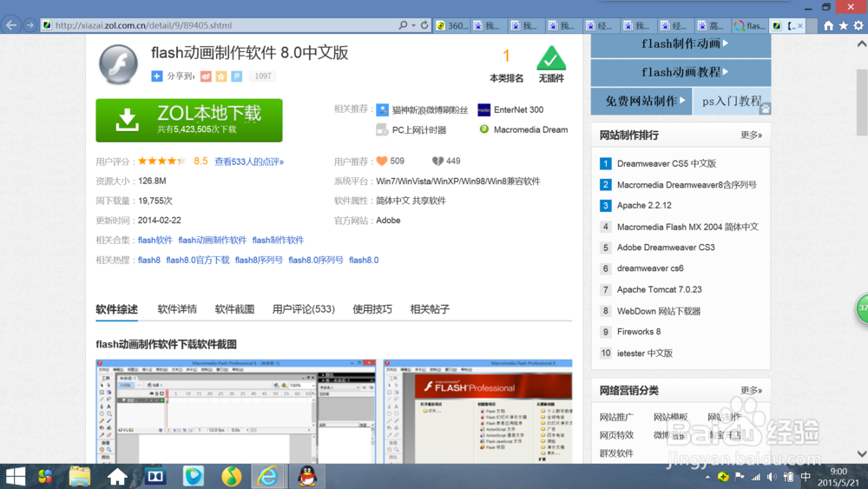The image size is (868, 489).
Task: Open File Explorer folder taskbar icon
Action: [x=80, y=476]
